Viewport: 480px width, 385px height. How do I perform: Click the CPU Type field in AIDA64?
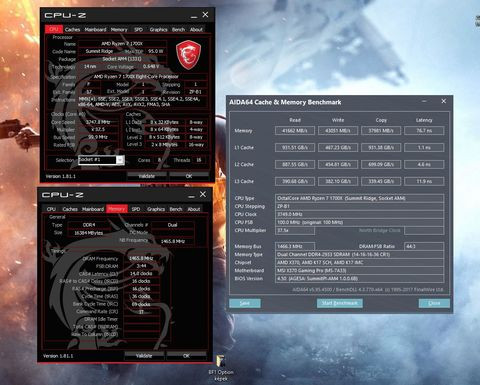(x=359, y=198)
